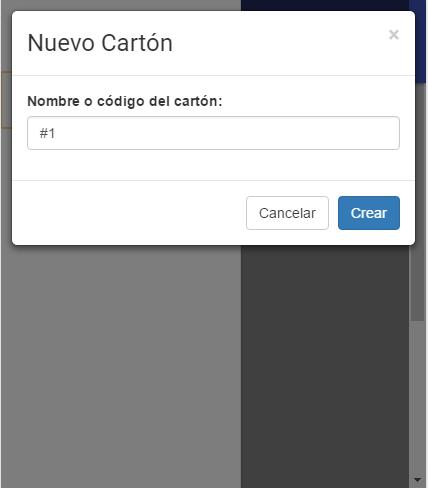
Task: Click the Nombre o código del cartón label
Action: coord(125,101)
